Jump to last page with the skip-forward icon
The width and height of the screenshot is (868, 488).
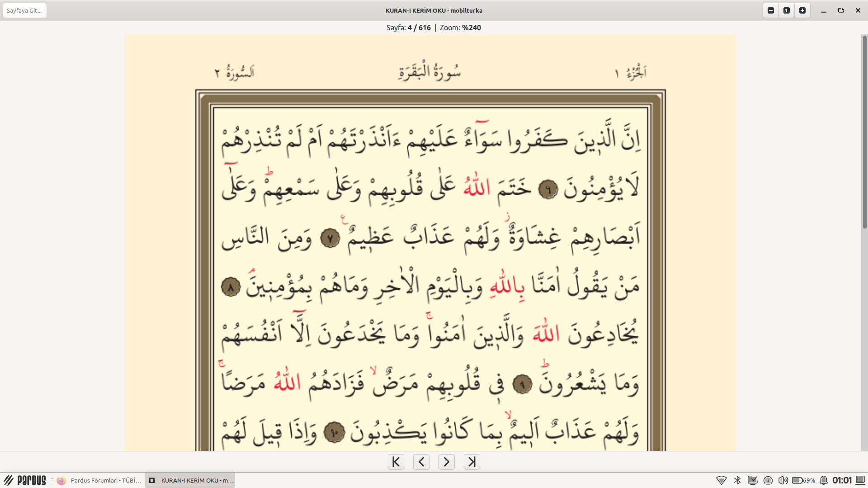472,462
